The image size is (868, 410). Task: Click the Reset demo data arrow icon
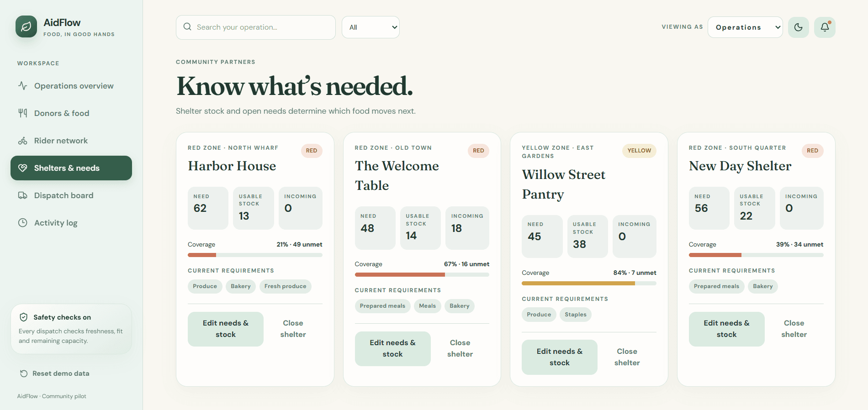(24, 373)
